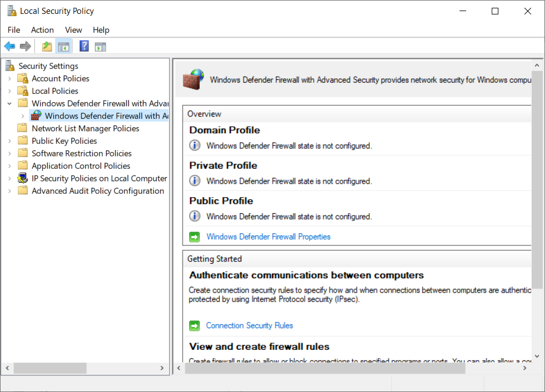
Task: Click the "Overview" section title
Action: (204, 114)
